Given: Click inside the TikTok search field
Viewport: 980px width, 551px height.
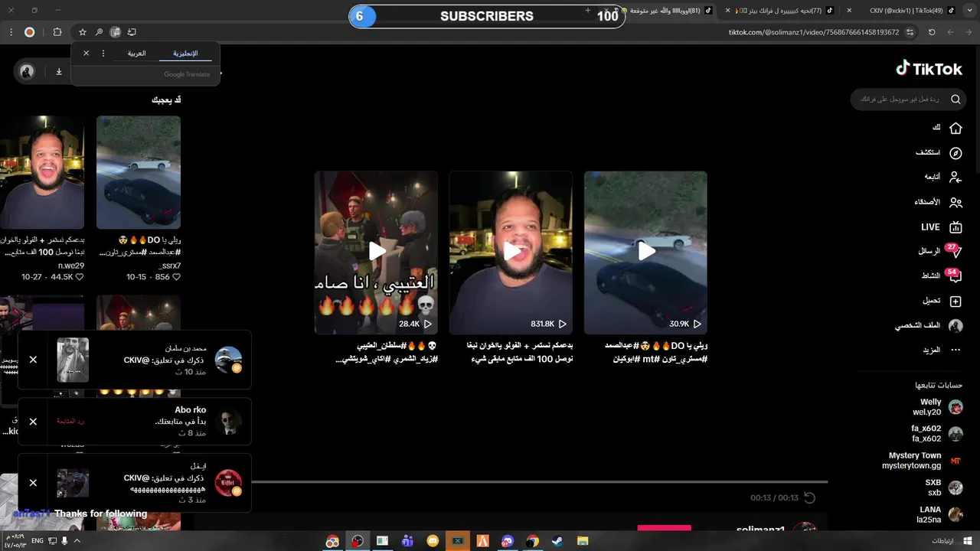Looking at the screenshot, I should pos(907,99).
